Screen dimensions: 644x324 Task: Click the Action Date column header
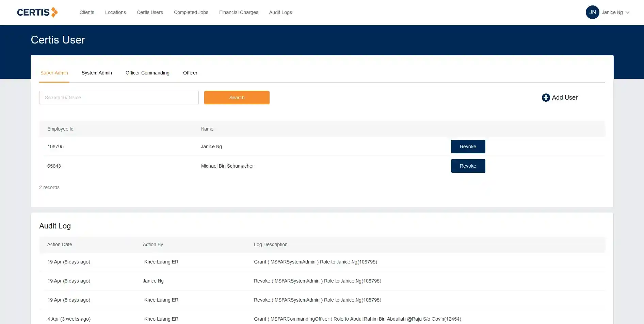click(60, 244)
